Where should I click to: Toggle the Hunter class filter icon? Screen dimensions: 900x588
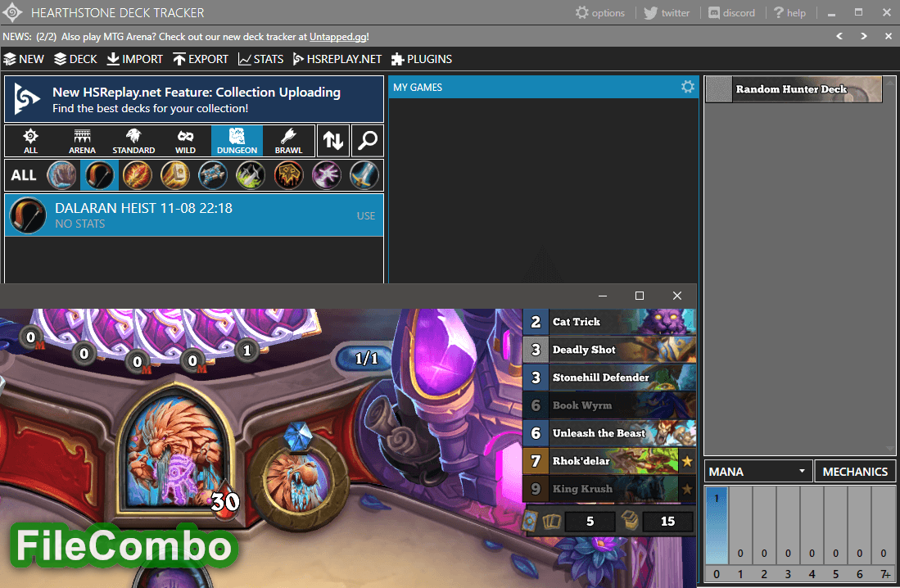click(x=99, y=175)
